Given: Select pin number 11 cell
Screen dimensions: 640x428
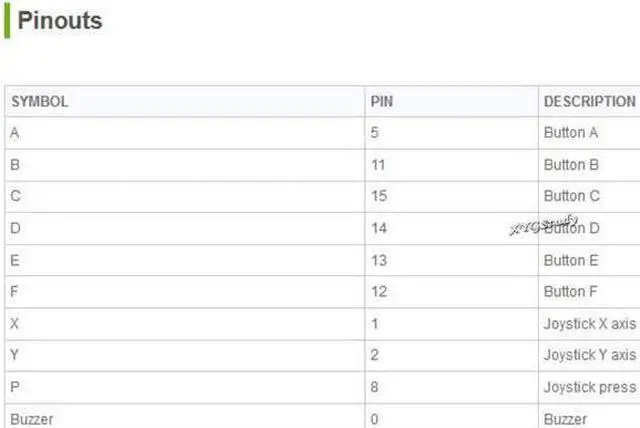Looking at the screenshot, I should 452,165.
